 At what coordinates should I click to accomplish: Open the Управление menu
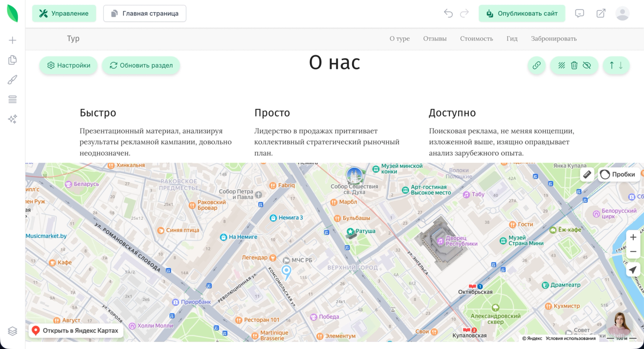click(x=64, y=14)
